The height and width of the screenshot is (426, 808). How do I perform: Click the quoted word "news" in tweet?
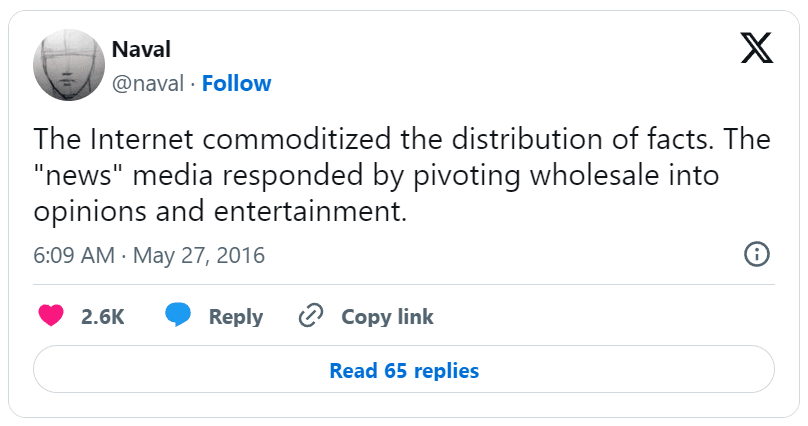tap(76, 176)
